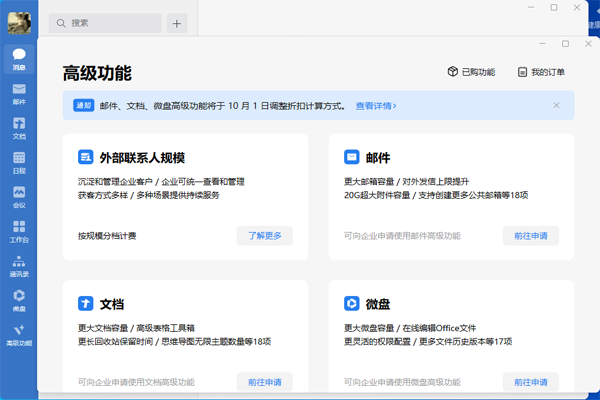Click 了解更多 for 外部联系人规模
The image size is (600, 400).
(265, 236)
